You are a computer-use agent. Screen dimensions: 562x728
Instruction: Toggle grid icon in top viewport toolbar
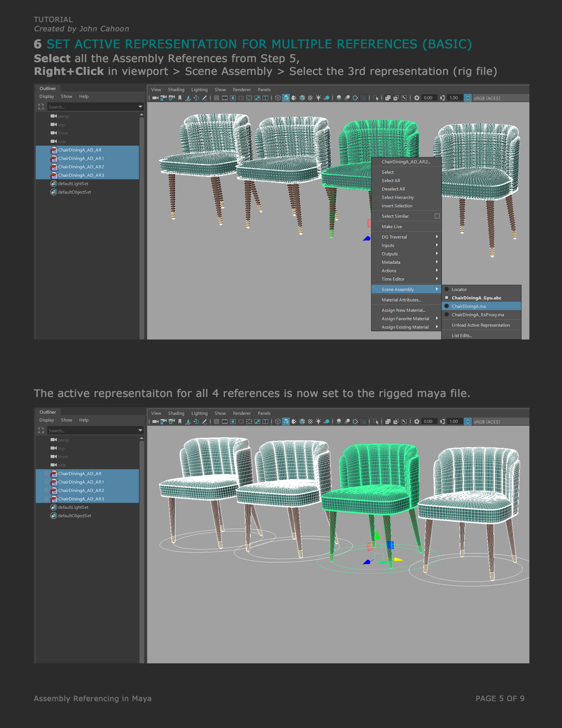[x=217, y=98]
